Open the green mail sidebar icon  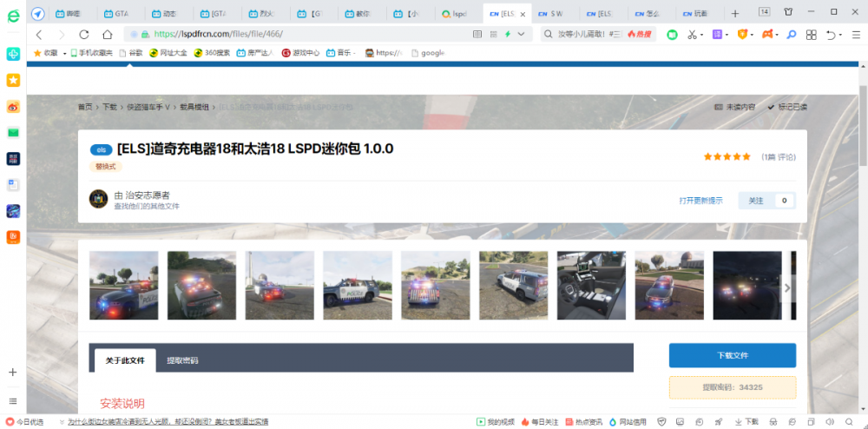tap(13, 133)
